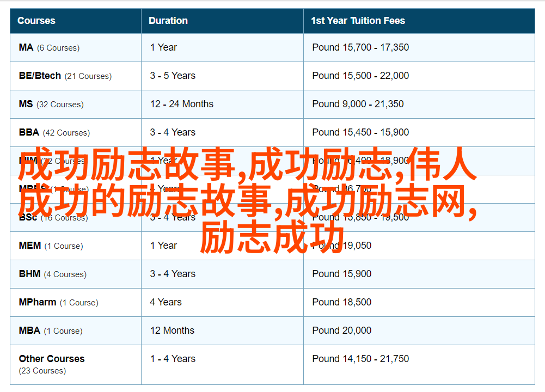
Task: Click the Pound 15,500 - 22,000 fee cell
Action: pyautogui.click(x=360, y=76)
